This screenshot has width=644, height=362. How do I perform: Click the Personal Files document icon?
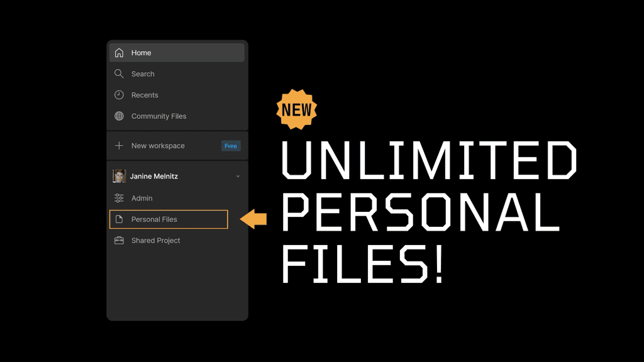[x=119, y=219]
